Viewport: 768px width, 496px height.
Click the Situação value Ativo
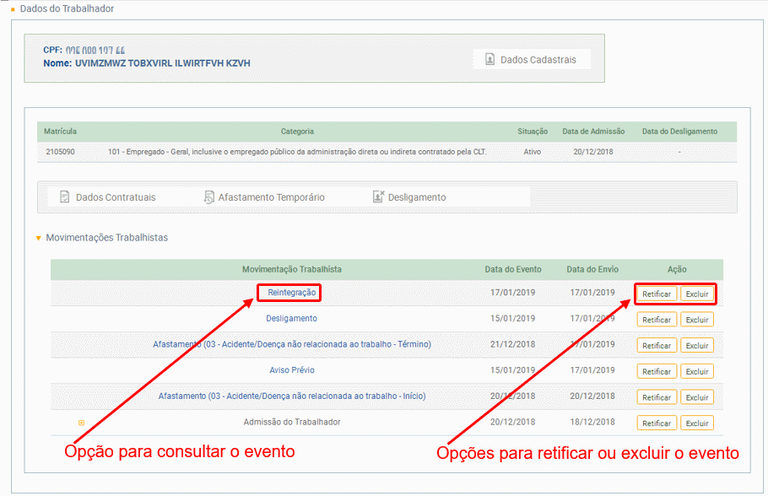(x=532, y=152)
